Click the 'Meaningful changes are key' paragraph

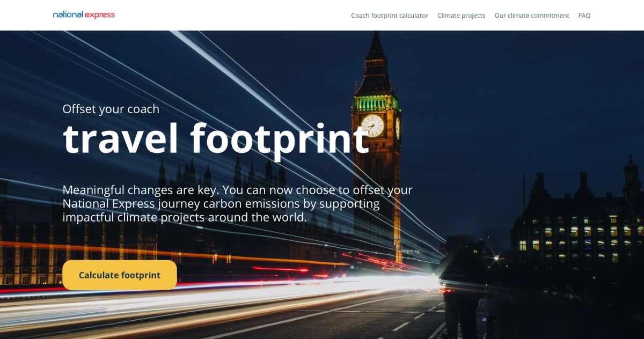click(237, 204)
